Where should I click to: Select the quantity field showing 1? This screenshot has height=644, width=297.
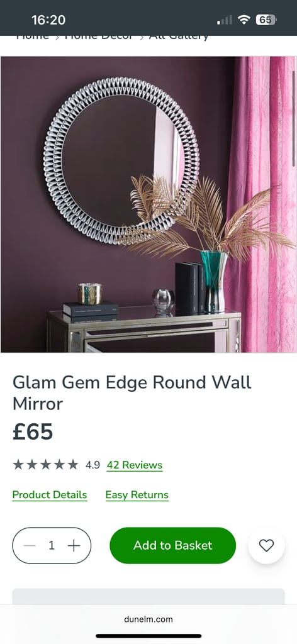tap(52, 545)
